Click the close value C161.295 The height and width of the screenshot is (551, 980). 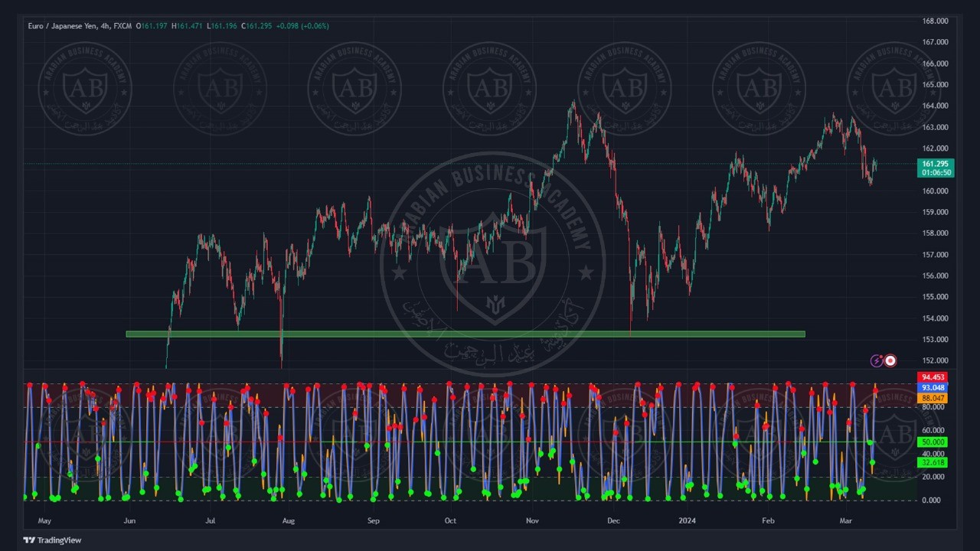(257, 26)
